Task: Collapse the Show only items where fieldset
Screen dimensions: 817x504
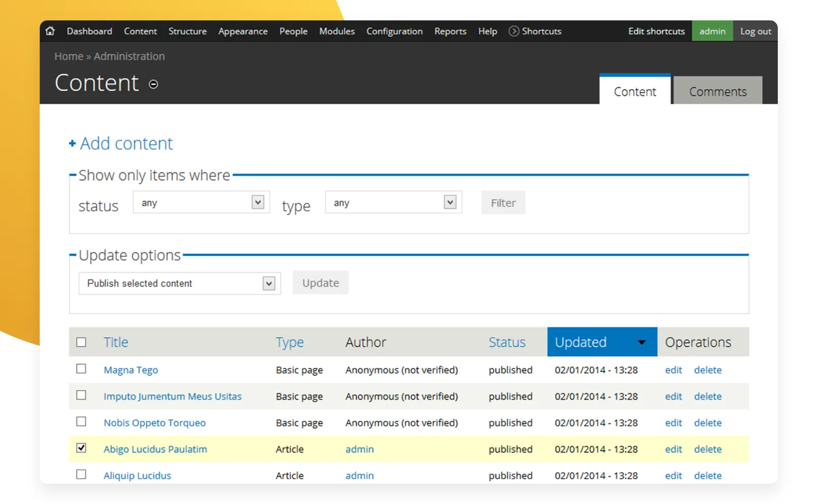Action: tap(154, 176)
